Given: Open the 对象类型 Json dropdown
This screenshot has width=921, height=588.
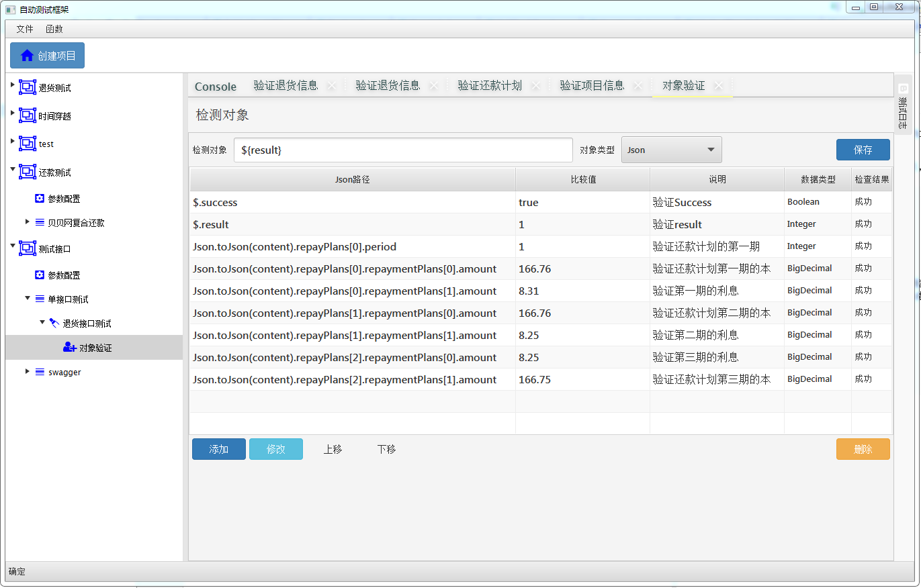Looking at the screenshot, I should (672, 150).
